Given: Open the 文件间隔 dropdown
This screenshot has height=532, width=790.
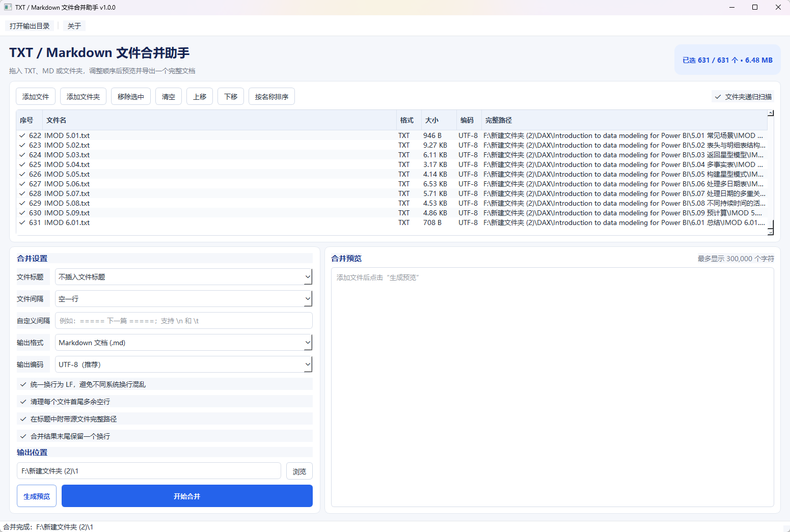Looking at the screenshot, I should tap(183, 299).
